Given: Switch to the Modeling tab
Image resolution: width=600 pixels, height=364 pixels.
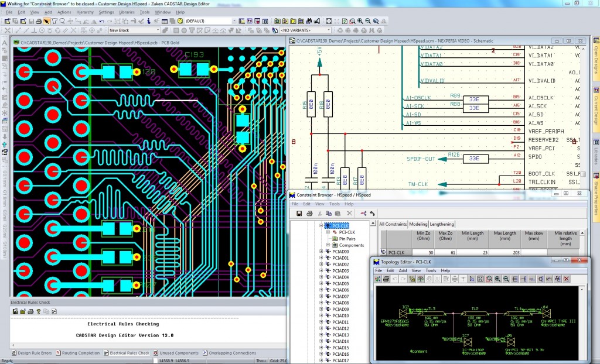Looking at the screenshot, I should pyautogui.click(x=418, y=224).
